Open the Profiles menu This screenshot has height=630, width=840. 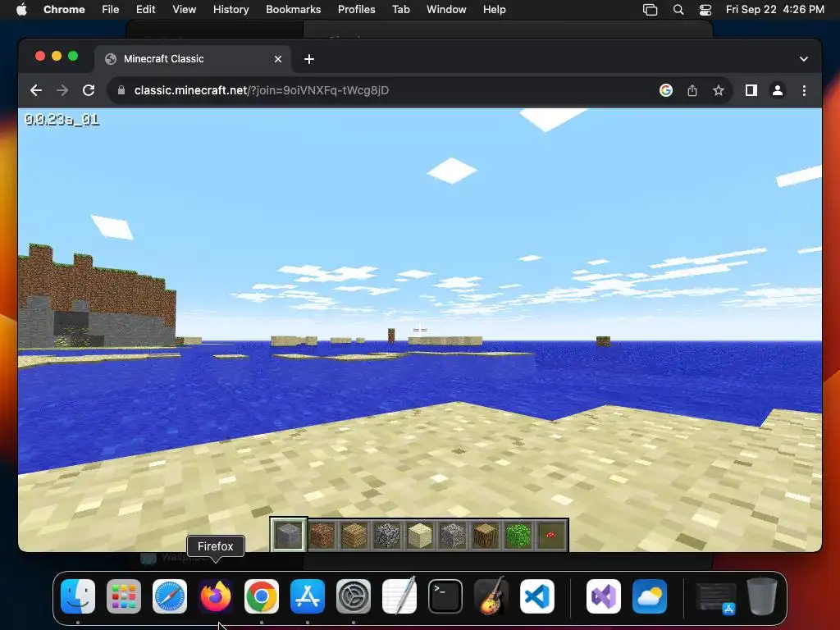357,9
